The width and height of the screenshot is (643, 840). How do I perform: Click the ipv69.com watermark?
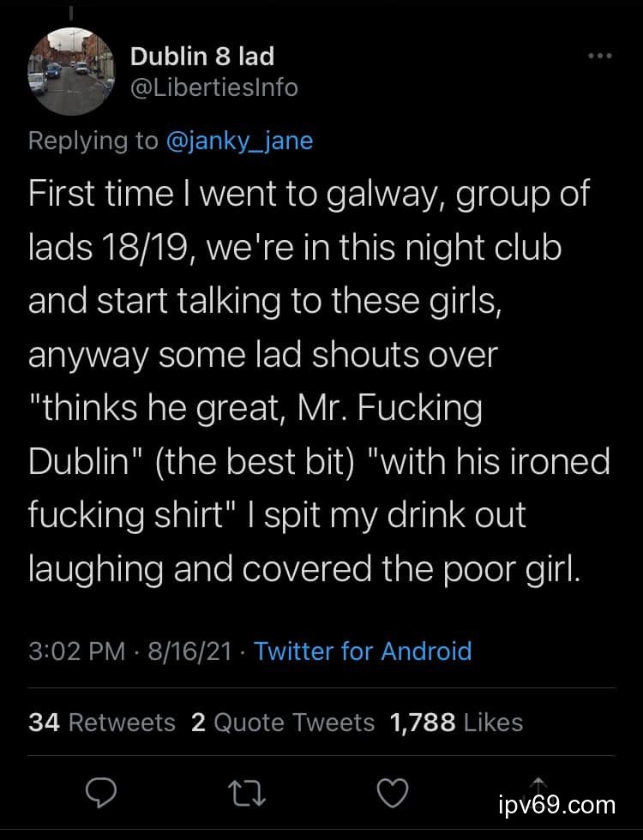556,805
